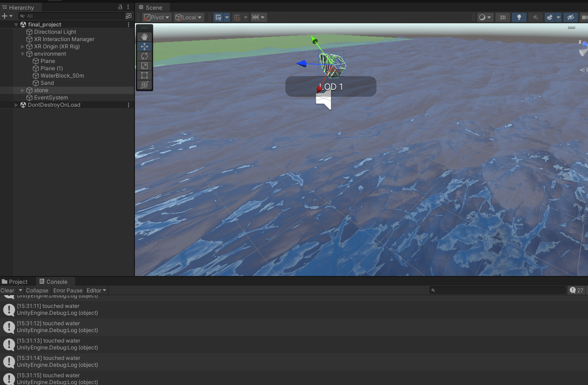The width and height of the screenshot is (588, 385).
Task: Open the Pivot handle position dropdown
Action: [x=157, y=17]
